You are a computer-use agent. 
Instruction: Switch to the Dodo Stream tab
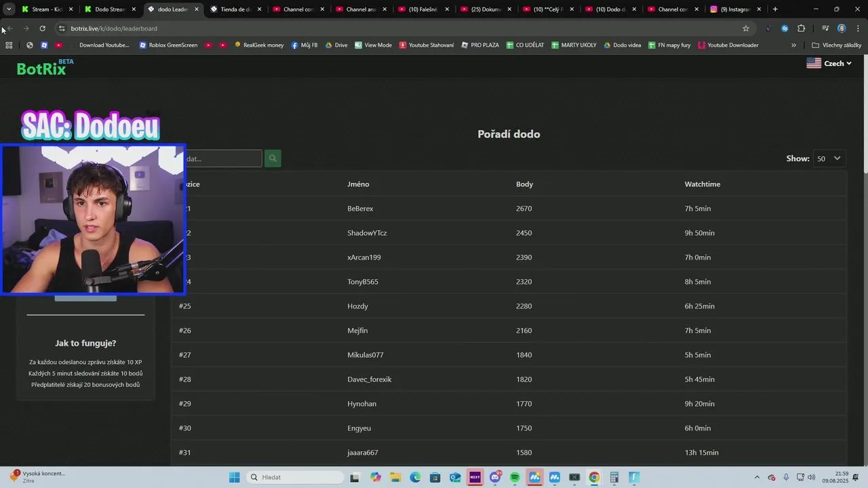[111, 9]
